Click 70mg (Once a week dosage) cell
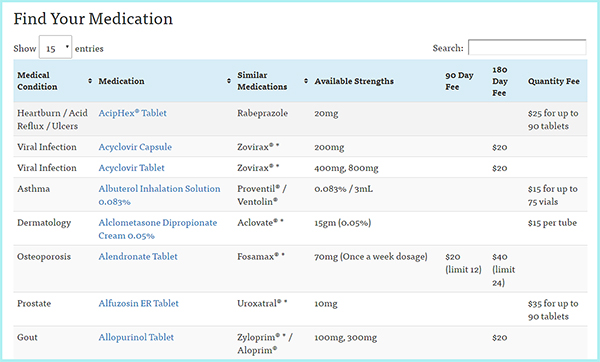 [371, 256]
